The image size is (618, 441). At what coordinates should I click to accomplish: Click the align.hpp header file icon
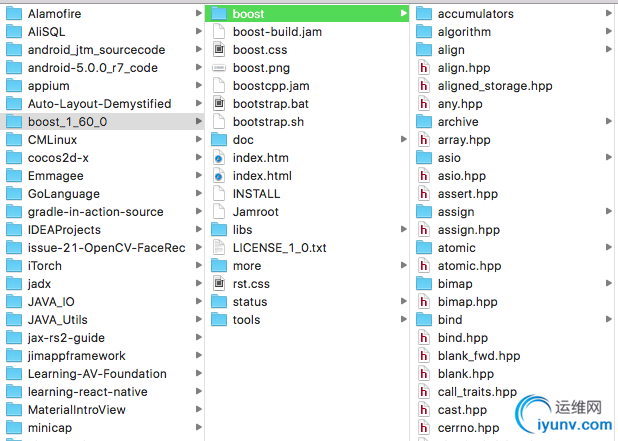coord(424,68)
